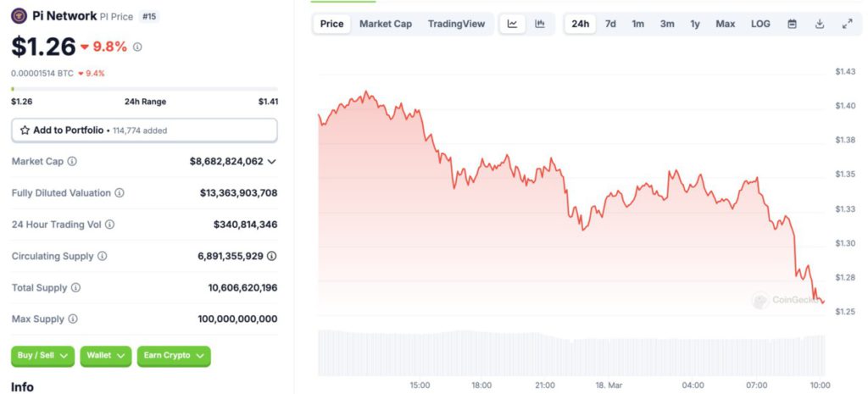Image resolution: width=868 pixels, height=394 pixels.
Task: Click the line chart view icon
Action: tap(512, 24)
